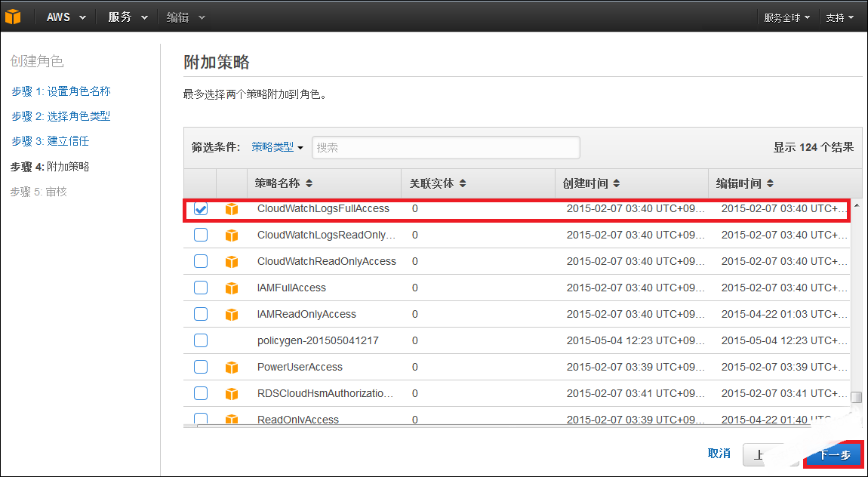Check the CloudWatchLogsReadOnly policy checkbox

(x=200, y=235)
